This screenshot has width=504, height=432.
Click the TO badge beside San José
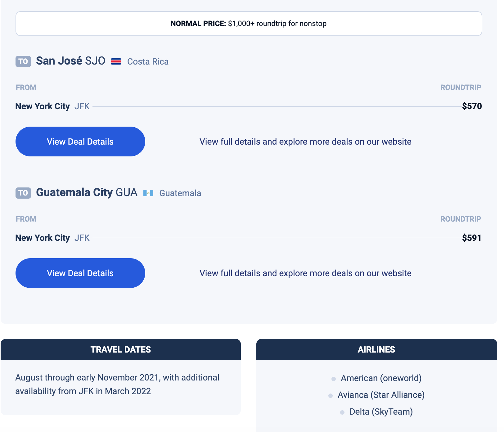(23, 61)
